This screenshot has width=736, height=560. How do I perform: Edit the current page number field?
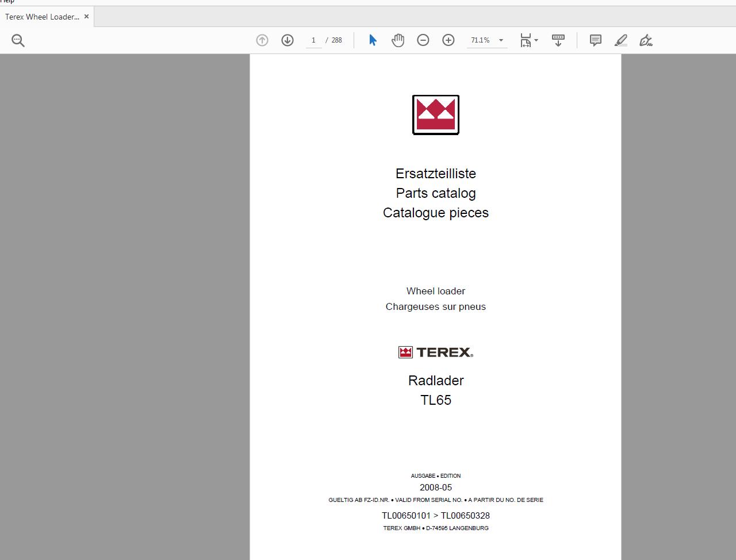[313, 40]
